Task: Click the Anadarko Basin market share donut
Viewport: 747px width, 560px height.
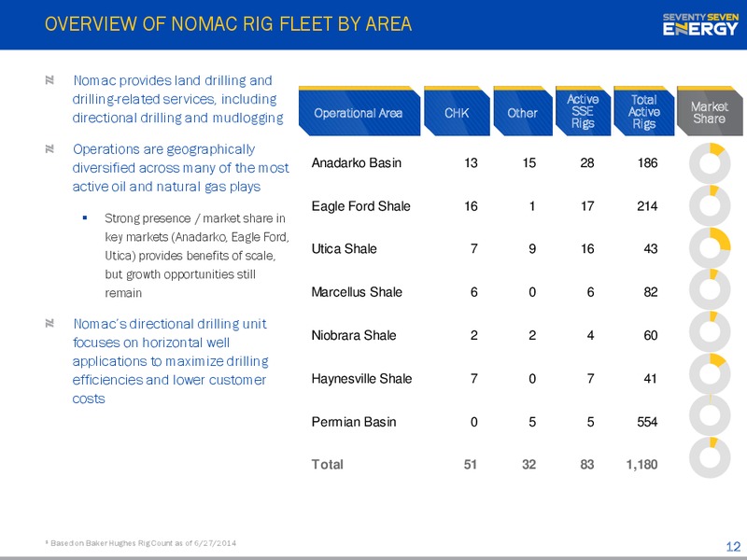Action: [x=710, y=163]
